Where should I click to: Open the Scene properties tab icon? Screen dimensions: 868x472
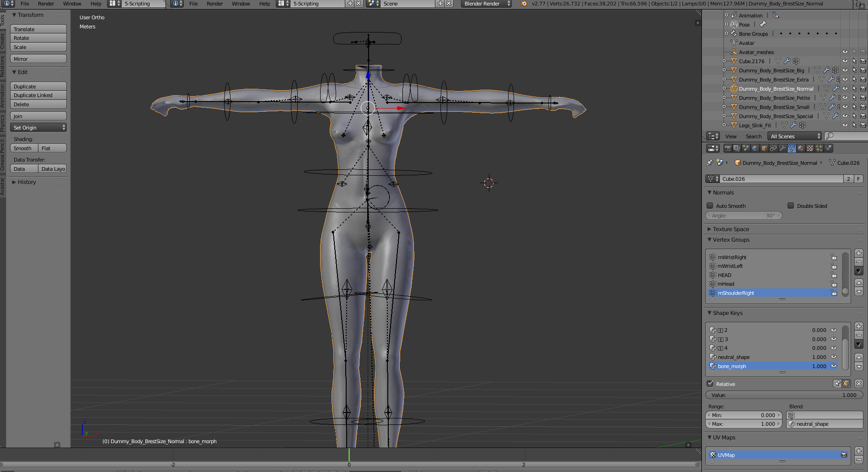pos(746,148)
